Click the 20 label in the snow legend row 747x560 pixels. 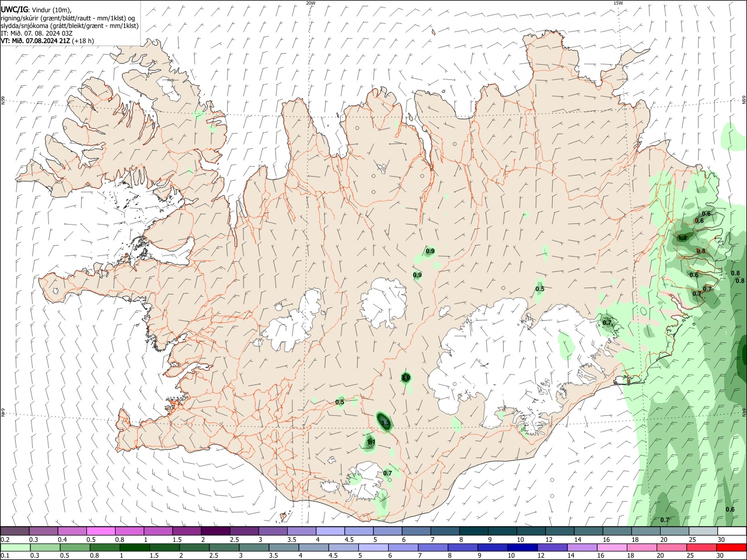664,540
